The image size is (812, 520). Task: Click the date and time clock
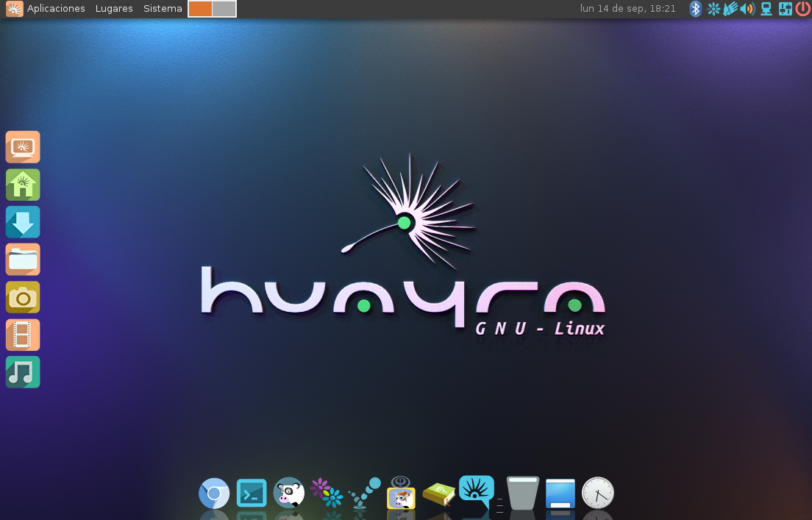[x=627, y=9]
